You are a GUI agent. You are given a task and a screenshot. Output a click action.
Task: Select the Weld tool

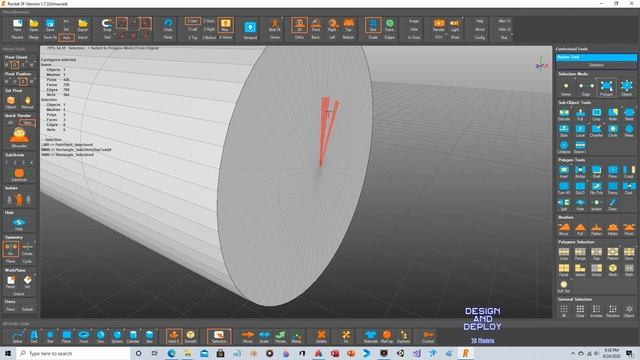tap(629, 113)
